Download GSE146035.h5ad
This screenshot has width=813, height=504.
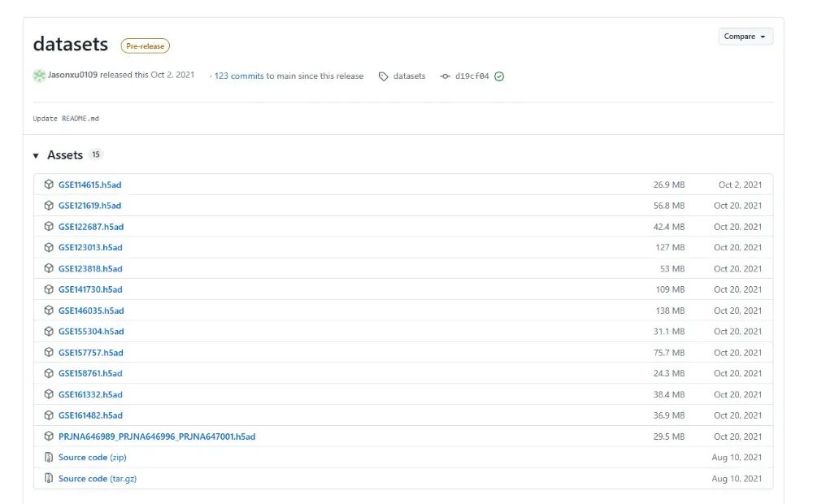[91, 311]
